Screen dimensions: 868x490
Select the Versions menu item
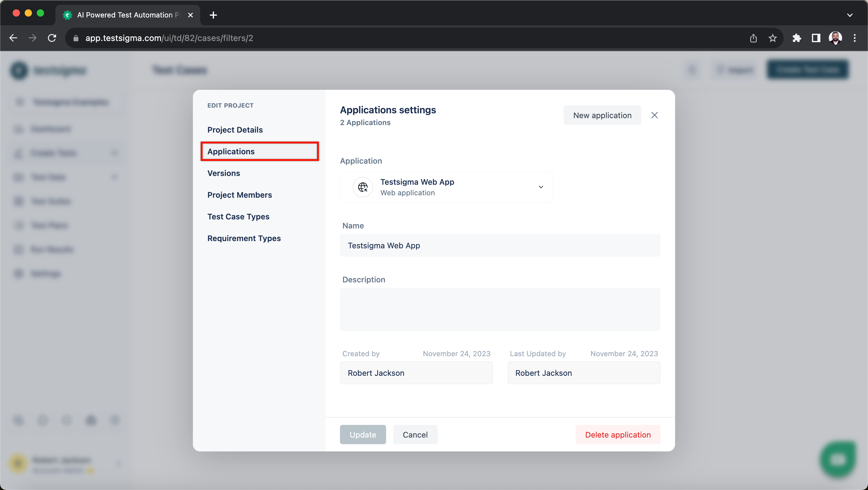(224, 173)
